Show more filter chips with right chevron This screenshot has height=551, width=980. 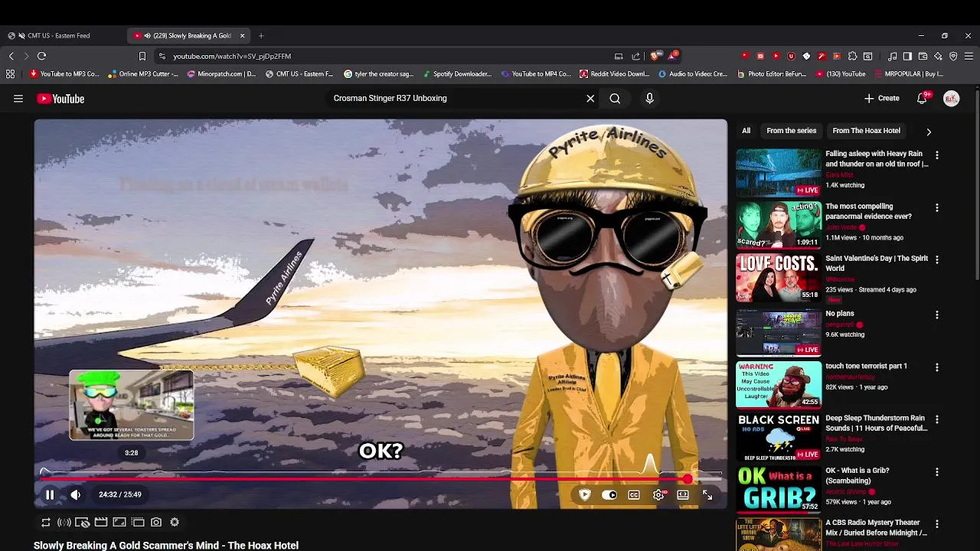929,132
